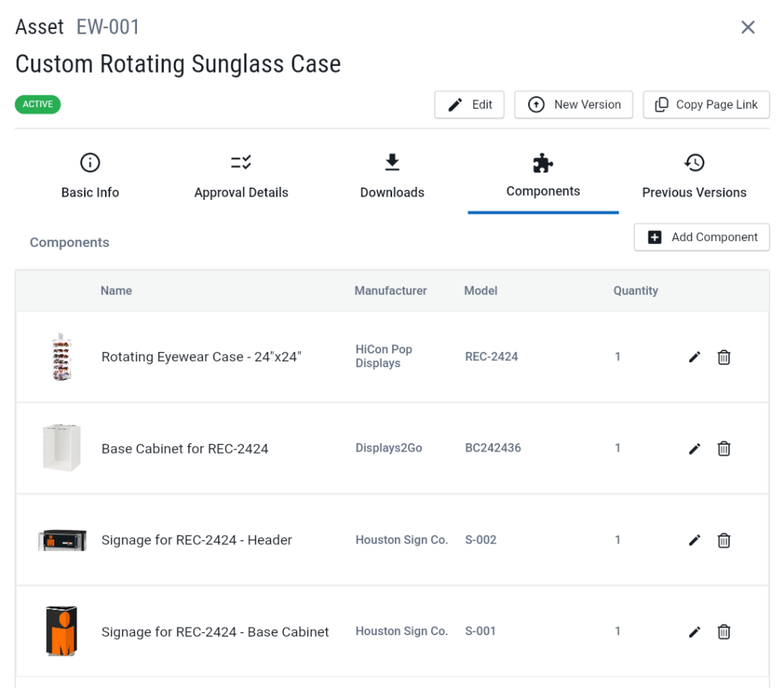The width and height of the screenshot is (784, 688).
Task: Remove Signage for REC-2424 - Base Cabinet
Action: [724, 632]
